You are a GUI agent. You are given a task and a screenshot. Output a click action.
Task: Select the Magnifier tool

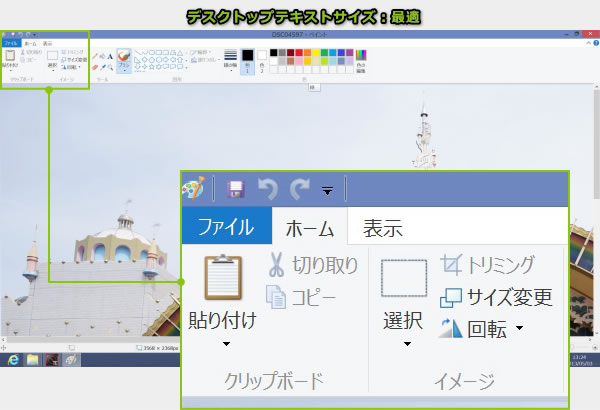pyautogui.click(x=110, y=67)
